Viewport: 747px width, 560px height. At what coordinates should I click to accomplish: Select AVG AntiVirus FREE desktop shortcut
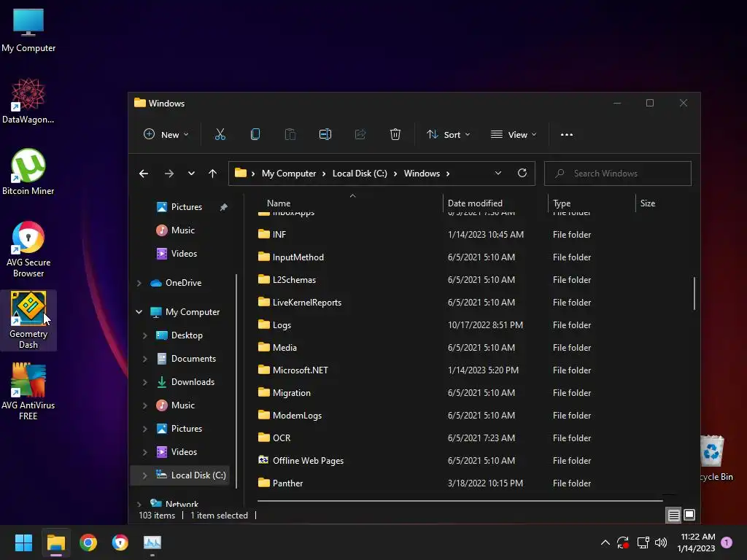tap(28, 392)
